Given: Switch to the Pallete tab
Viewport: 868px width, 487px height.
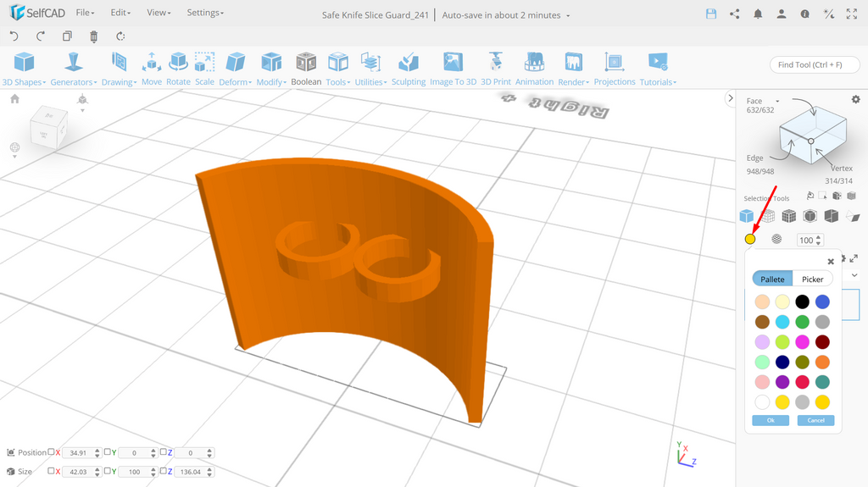Looking at the screenshot, I should click(x=772, y=279).
